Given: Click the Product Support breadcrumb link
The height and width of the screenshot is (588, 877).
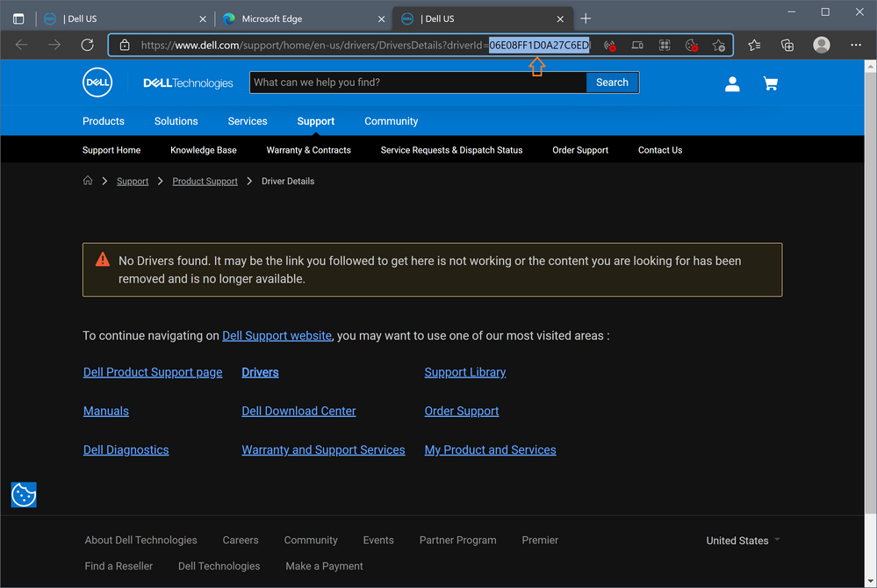Looking at the screenshot, I should tap(205, 181).
